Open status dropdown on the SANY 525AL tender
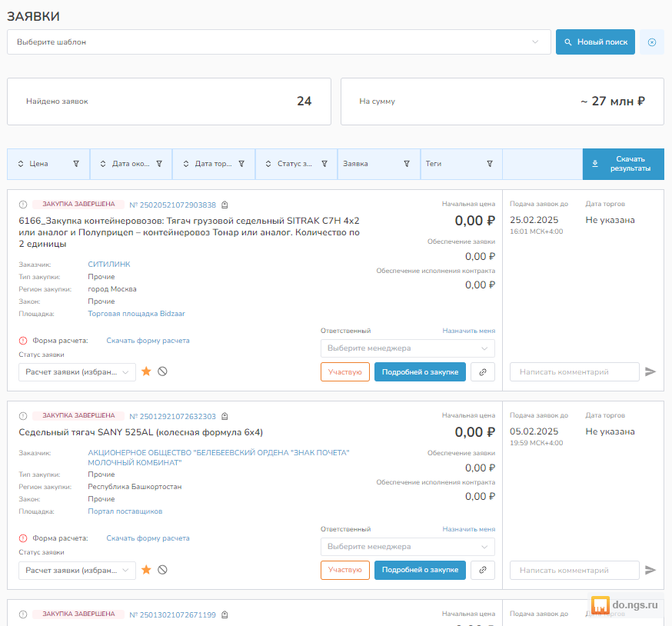This screenshot has width=672, height=626. coord(77,571)
